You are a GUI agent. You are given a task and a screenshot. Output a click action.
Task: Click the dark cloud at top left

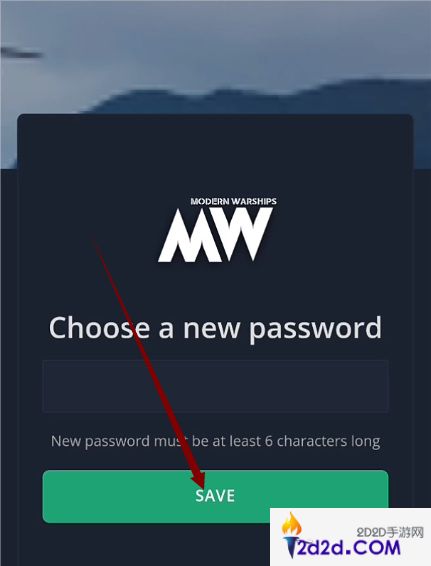pyautogui.click(x=22, y=53)
